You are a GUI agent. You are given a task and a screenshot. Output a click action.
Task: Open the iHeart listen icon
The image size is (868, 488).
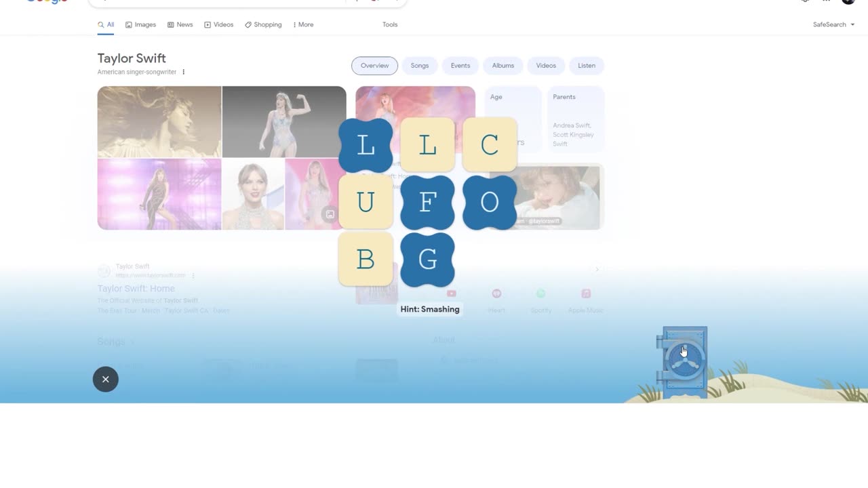496,293
